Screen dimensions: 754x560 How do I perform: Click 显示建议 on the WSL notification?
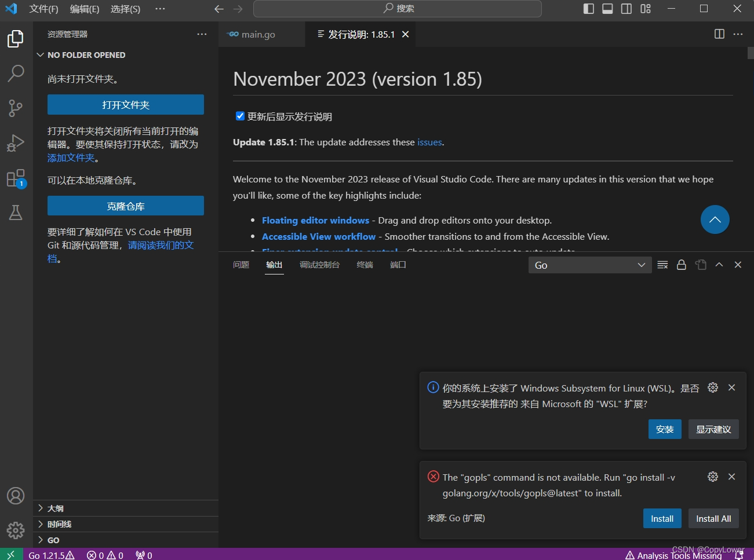[713, 429]
